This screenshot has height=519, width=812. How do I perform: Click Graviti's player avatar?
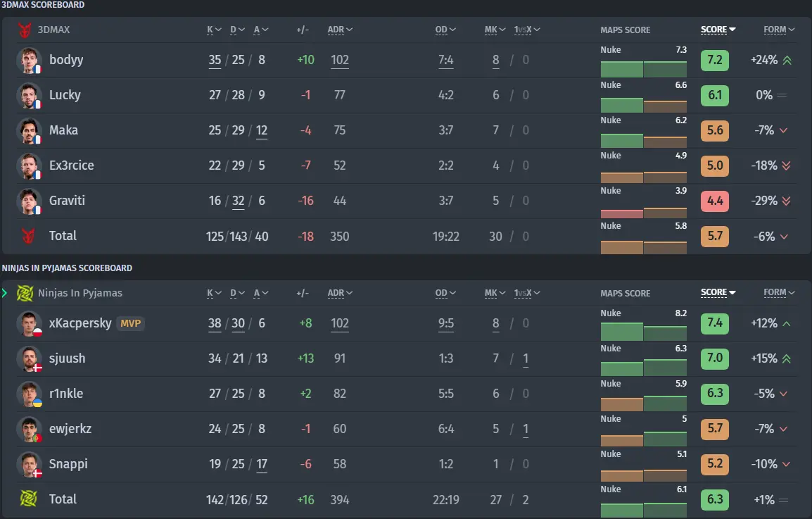click(x=29, y=201)
